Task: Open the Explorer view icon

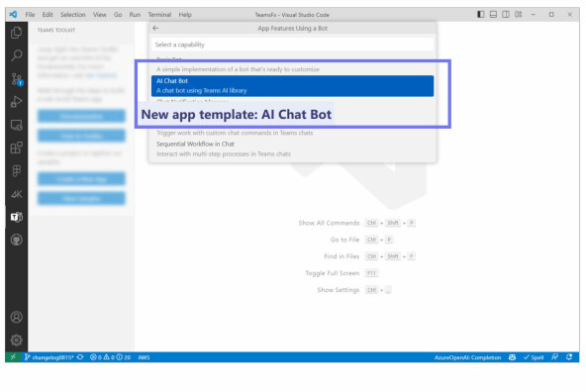Action: 16,33
